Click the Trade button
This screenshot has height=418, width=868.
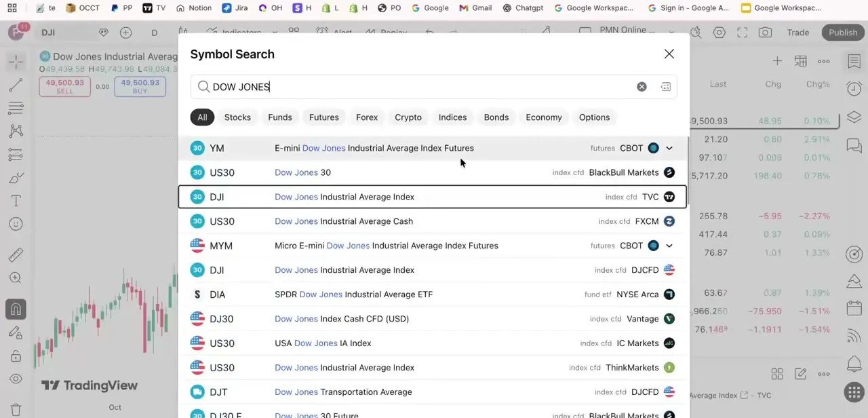798,33
